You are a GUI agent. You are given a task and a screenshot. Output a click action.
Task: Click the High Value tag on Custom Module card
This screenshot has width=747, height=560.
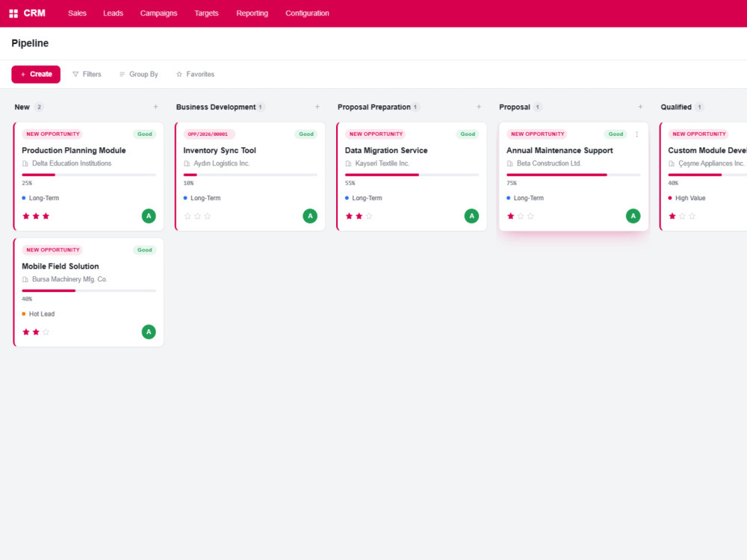pos(686,198)
